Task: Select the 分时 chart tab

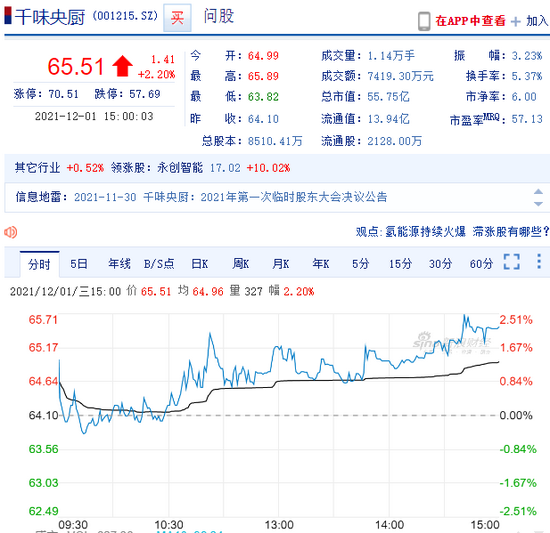Action: pos(39,264)
